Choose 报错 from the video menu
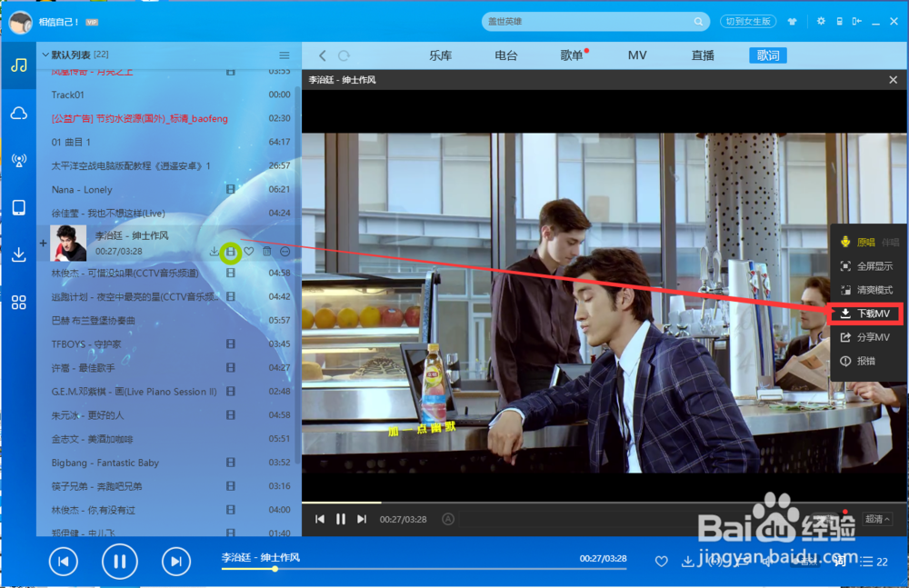This screenshot has height=588, width=909. [858, 362]
